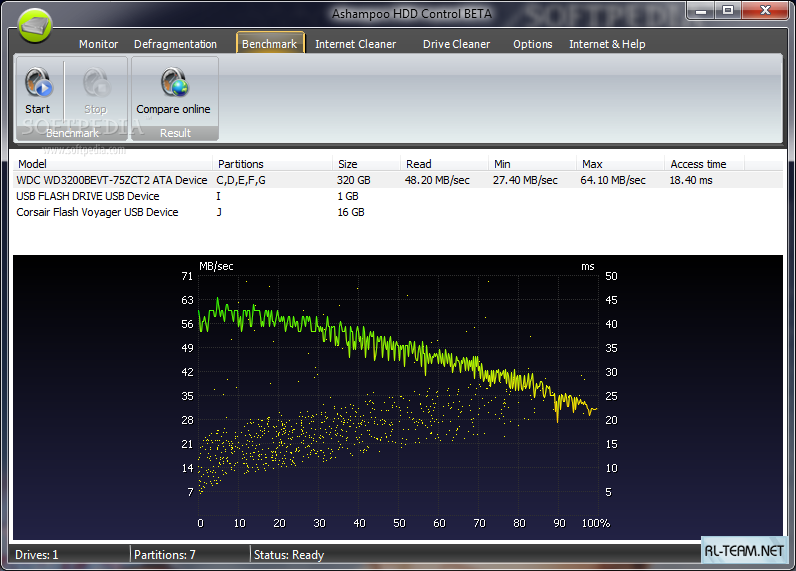Open the Options tab
796x571 pixels.
[533, 44]
